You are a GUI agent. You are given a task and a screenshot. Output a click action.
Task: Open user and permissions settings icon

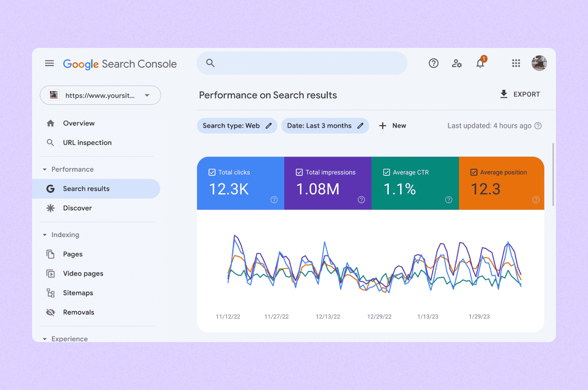tap(457, 63)
